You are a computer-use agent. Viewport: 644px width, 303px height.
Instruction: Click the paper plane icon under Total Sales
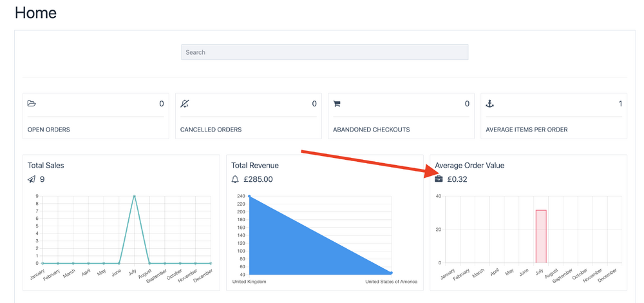(x=32, y=179)
